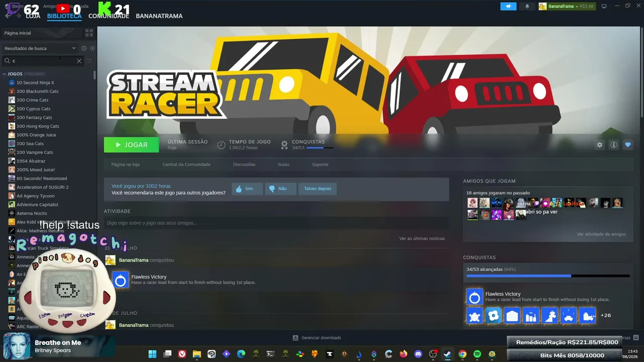Go to Página inicial of library
The height and width of the screenshot is (362, 644).
[42, 33]
